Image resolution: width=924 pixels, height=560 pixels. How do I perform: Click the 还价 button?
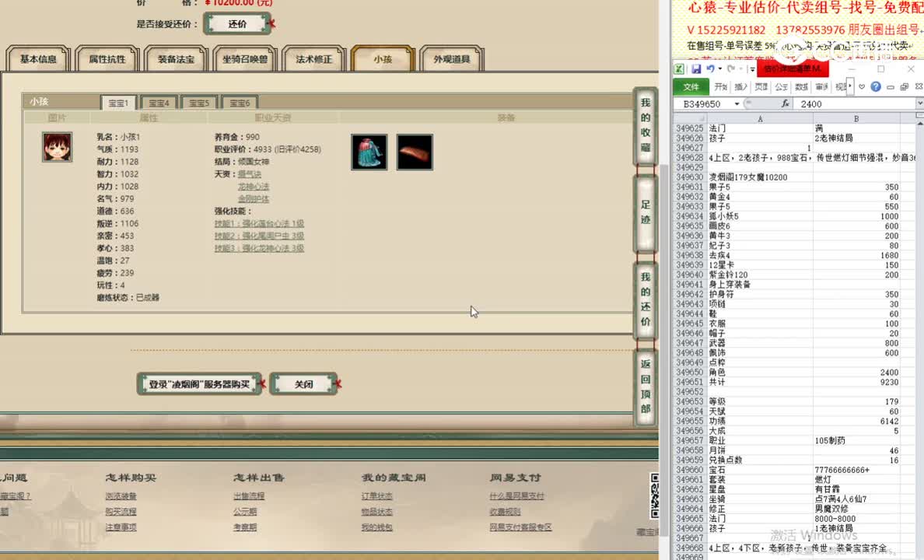pos(236,23)
